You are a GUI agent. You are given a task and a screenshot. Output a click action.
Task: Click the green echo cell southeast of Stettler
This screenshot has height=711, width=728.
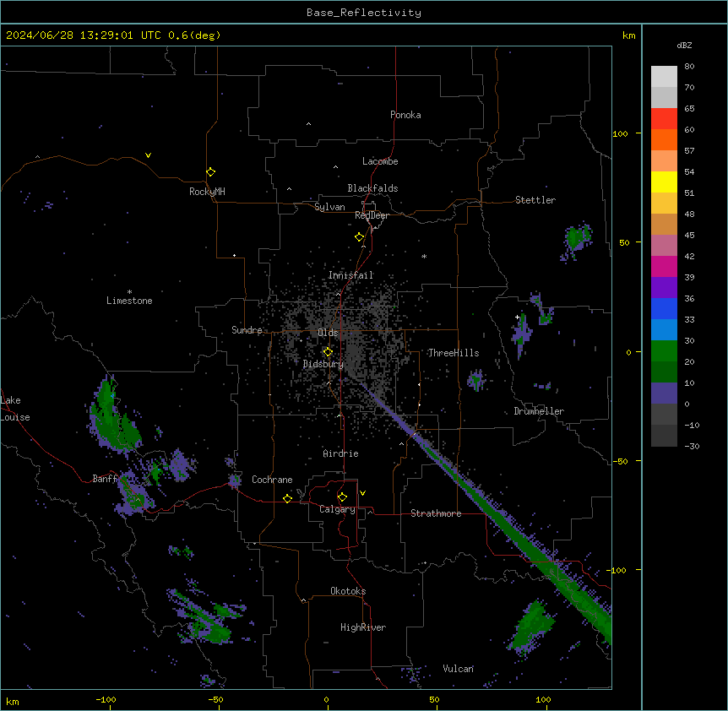[x=577, y=239]
